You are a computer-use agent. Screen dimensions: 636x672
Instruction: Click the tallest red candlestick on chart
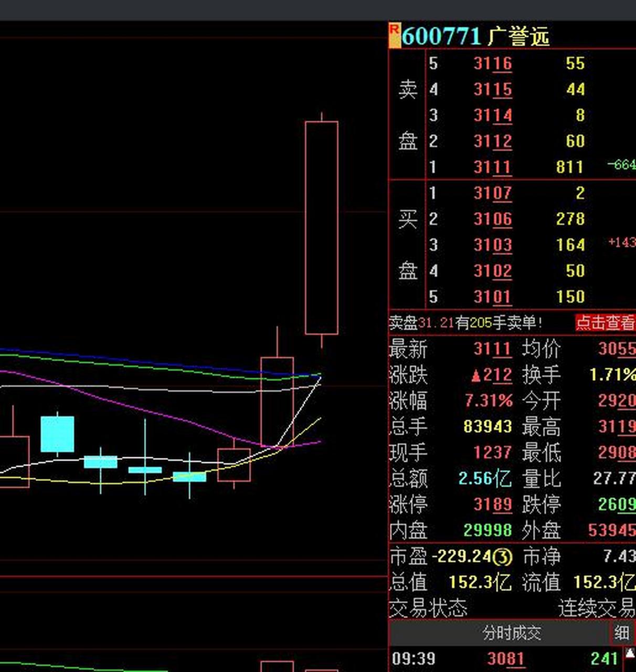coord(321,227)
